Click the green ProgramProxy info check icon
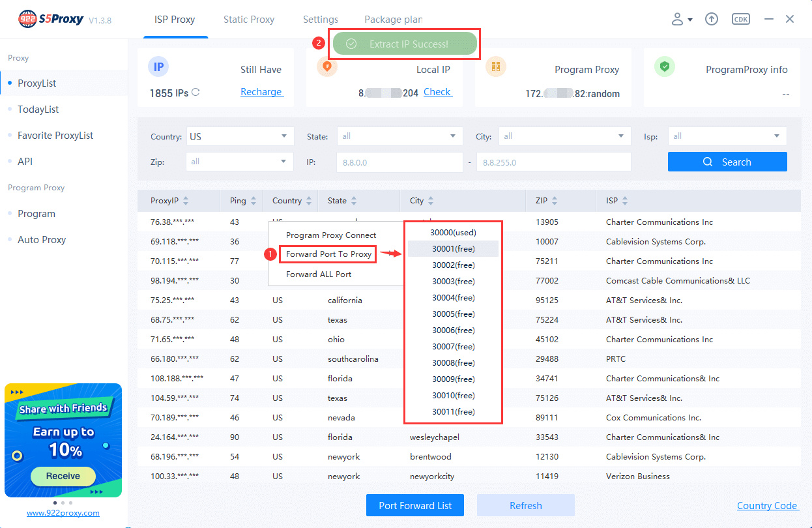Screen dimensions: 812x528 point(665,68)
